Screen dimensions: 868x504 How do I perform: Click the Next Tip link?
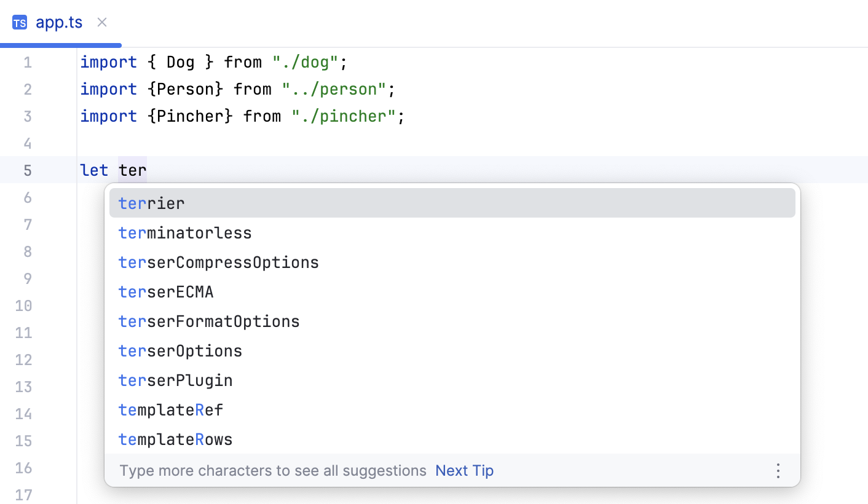464,471
